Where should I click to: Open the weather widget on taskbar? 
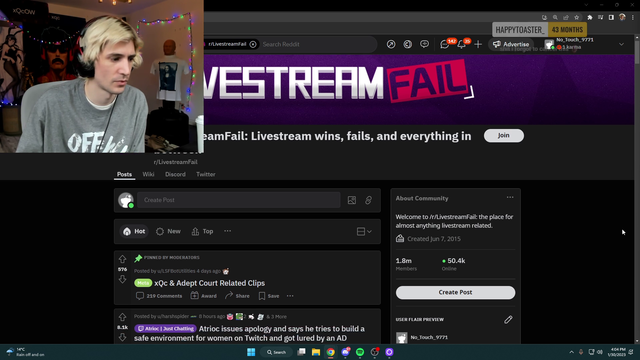tap(25, 352)
